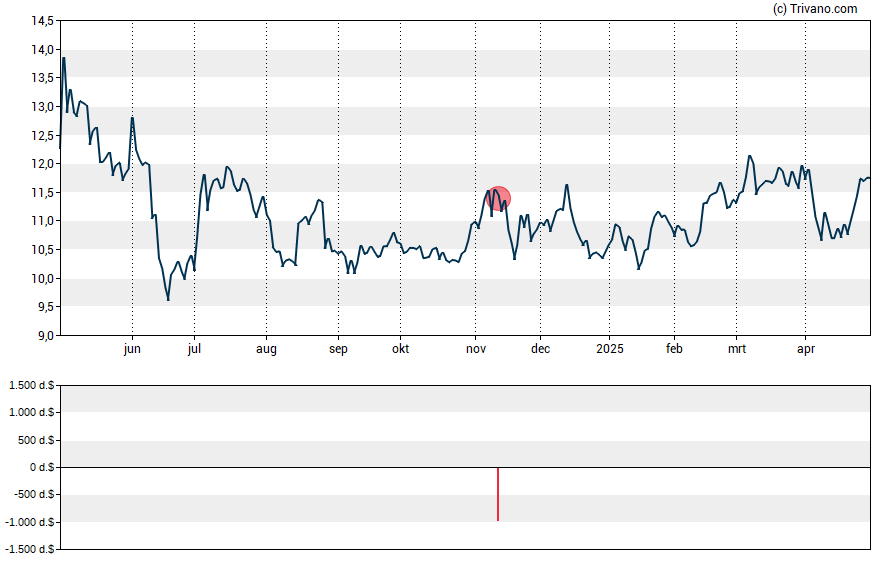Click the 10,5 price axis value

(x=42, y=250)
